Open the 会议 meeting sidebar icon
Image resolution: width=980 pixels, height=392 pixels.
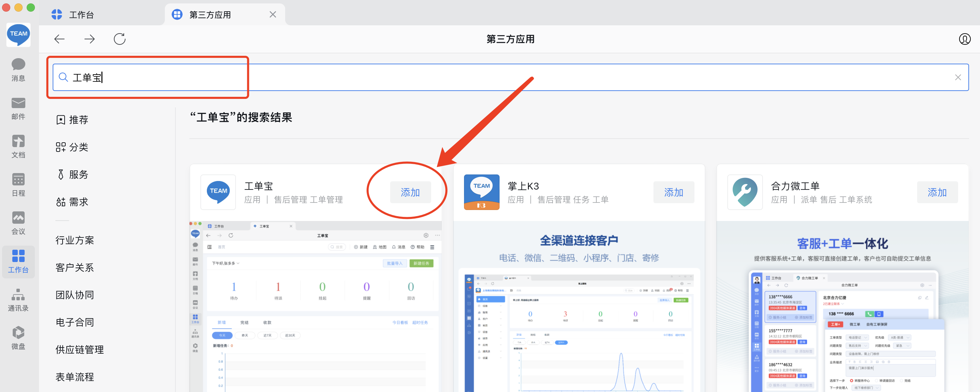tap(18, 223)
